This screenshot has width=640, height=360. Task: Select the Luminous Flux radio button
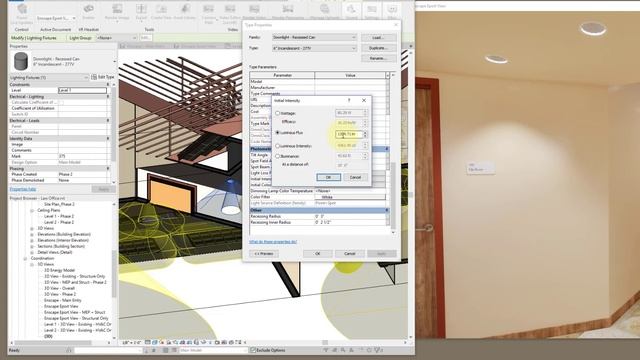(278, 133)
